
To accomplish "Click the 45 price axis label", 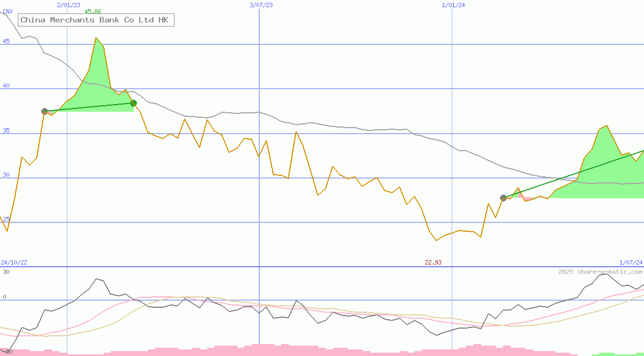I will click(x=6, y=41).
